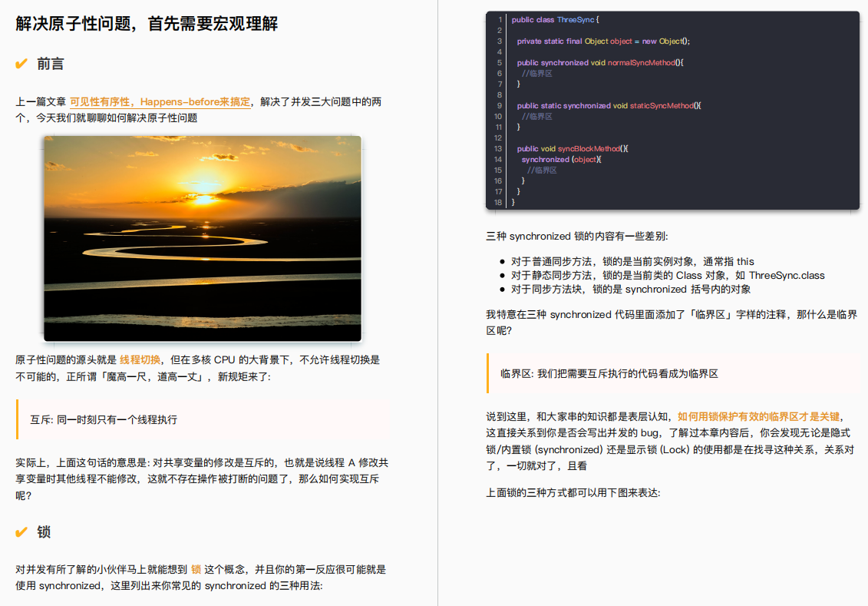The image size is (868, 606).
Task: Click bullet mentioning ThreeSync.class
Action: tap(668, 275)
